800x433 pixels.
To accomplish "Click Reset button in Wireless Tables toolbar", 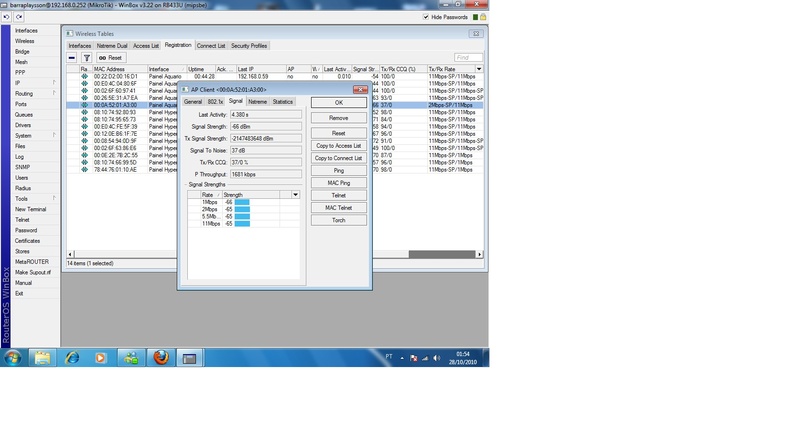I will click(x=111, y=58).
